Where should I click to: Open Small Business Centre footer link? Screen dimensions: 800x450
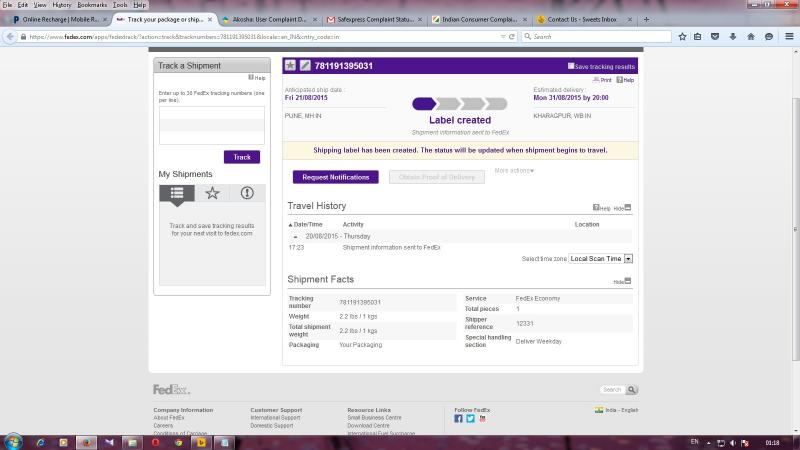pos(374,418)
